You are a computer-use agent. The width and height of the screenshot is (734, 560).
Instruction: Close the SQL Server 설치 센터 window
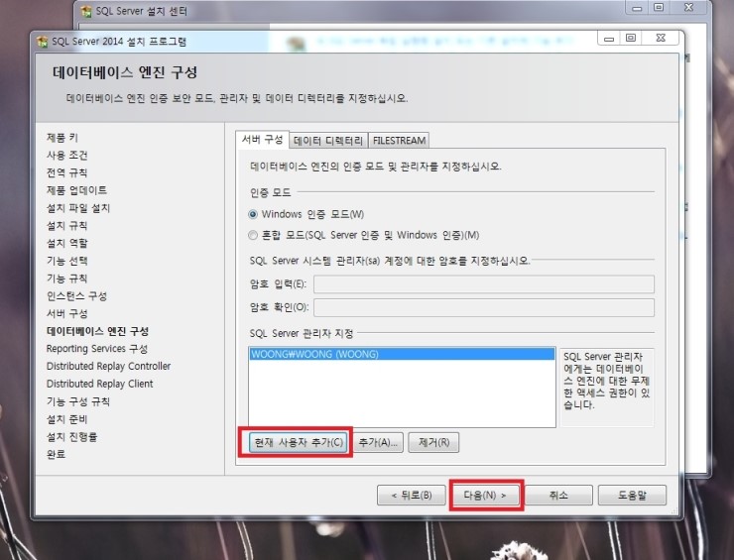coord(688,8)
